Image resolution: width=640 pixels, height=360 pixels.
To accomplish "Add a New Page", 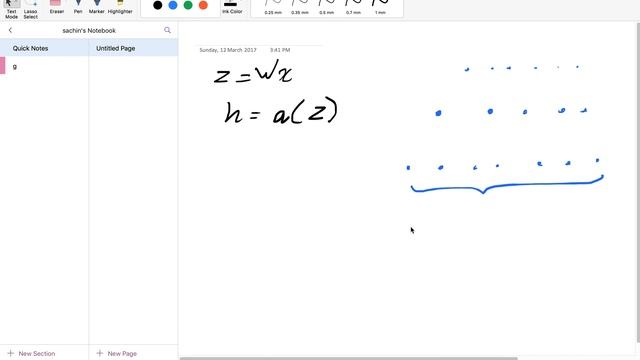I will [x=117, y=353].
